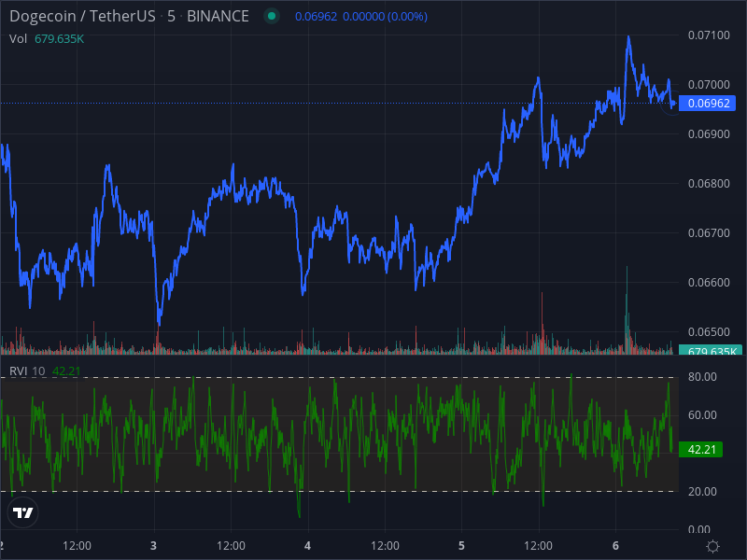Click the price change 0.00000 (0.00%) text
This screenshot has width=747, height=560.
[x=385, y=17]
